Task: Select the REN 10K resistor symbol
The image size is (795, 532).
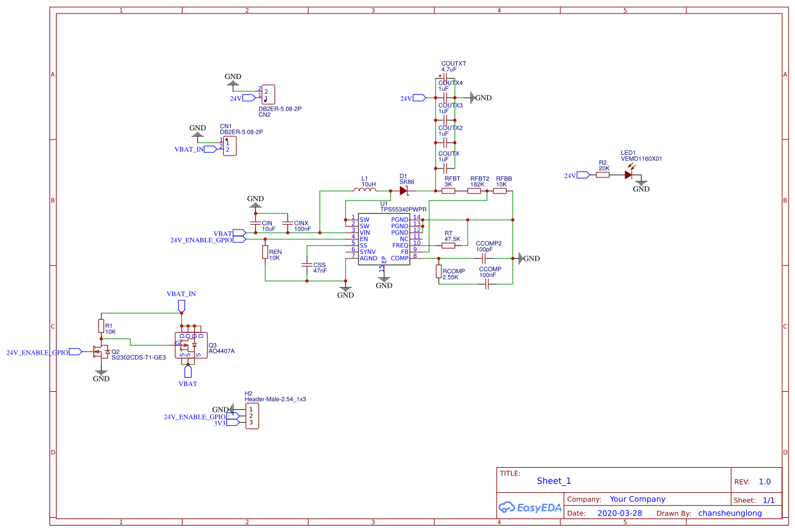Action: [265, 252]
